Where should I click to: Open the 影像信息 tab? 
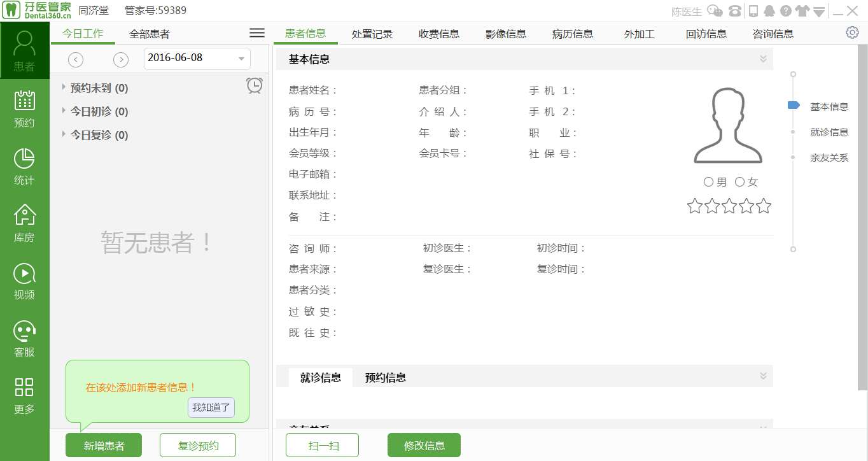tap(506, 34)
